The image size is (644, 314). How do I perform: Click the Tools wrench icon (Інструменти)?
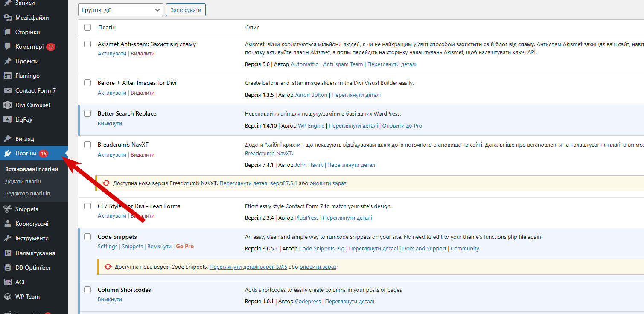[7, 238]
